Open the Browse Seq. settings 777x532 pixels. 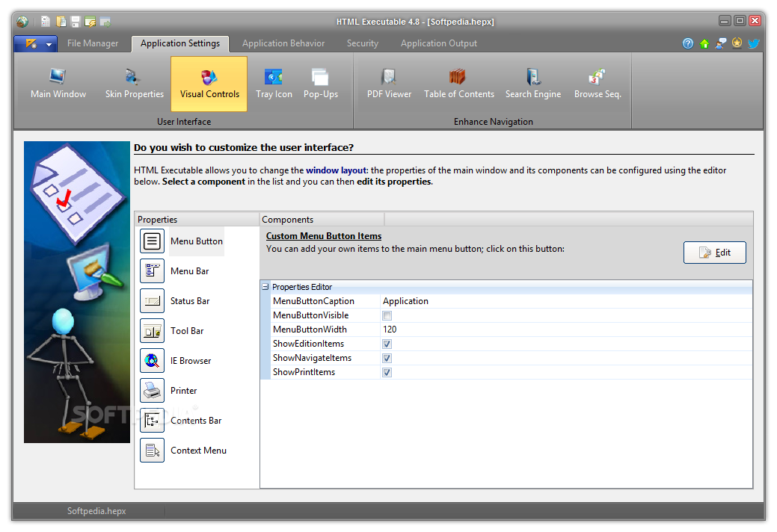pos(598,84)
